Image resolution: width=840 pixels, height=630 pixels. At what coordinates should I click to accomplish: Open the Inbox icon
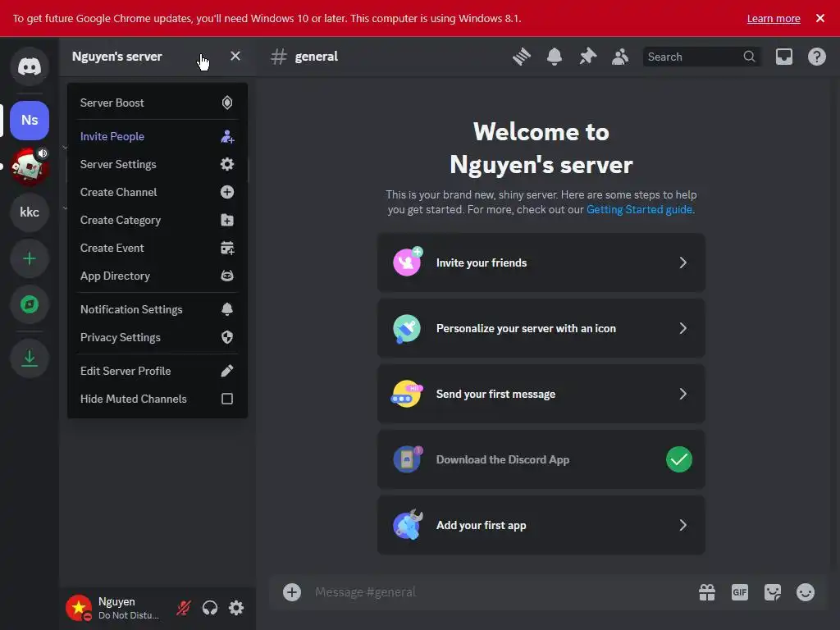coord(783,57)
